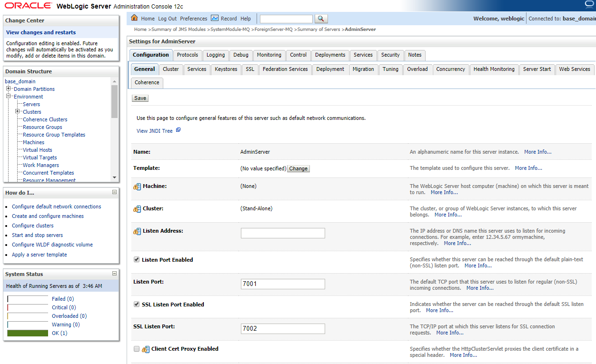The width and height of the screenshot is (596, 364).
Task: Click the Listen Port input field
Action: 283,284
